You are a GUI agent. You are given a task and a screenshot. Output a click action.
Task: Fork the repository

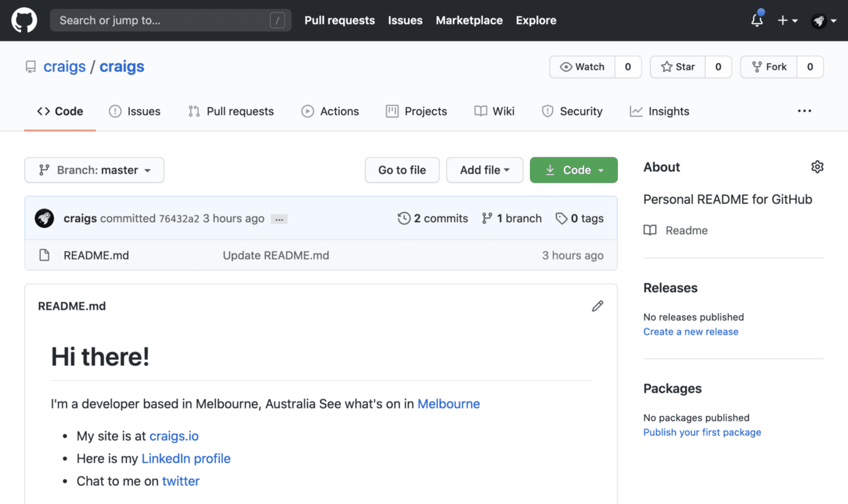[769, 67]
